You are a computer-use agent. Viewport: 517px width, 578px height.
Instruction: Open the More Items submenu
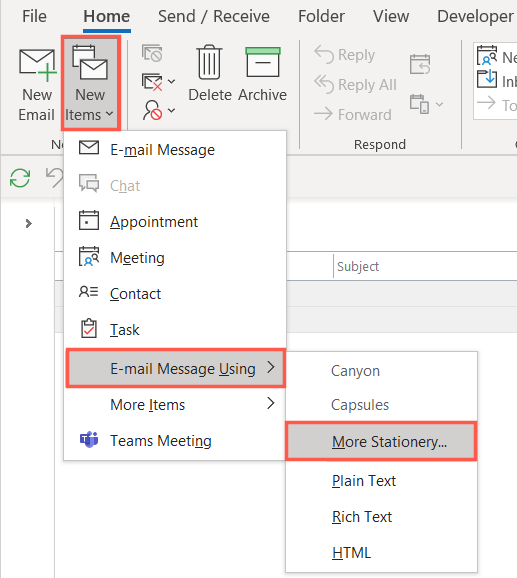(x=175, y=404)
